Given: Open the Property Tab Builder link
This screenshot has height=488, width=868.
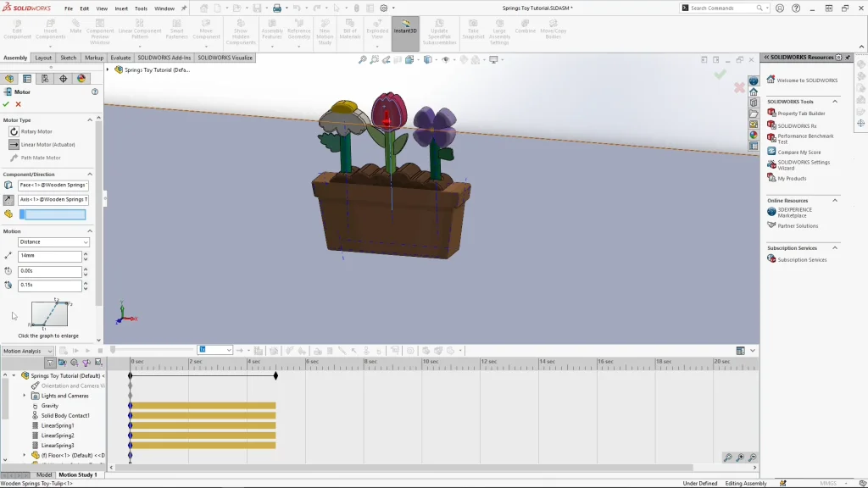Looking at the screenshot, I should tap(801, 113).
